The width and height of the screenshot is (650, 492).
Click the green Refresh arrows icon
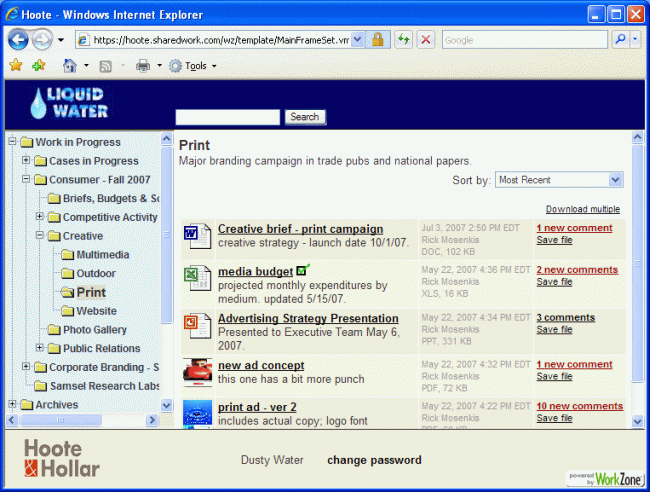403,40
